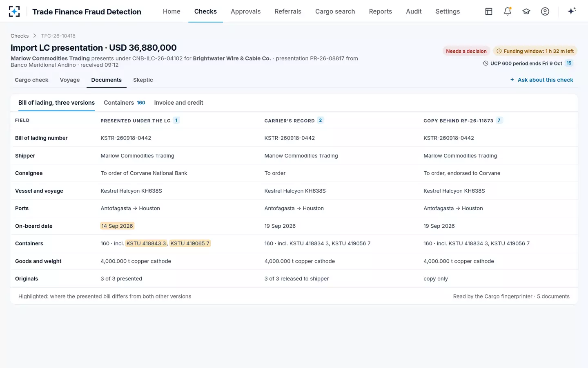
Task: Select the Documents tab
Action: 107,80
